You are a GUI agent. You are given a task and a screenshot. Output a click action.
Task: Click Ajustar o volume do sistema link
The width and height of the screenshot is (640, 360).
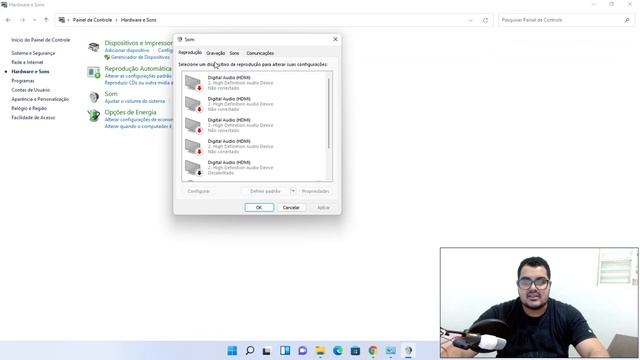pos(135,101)
